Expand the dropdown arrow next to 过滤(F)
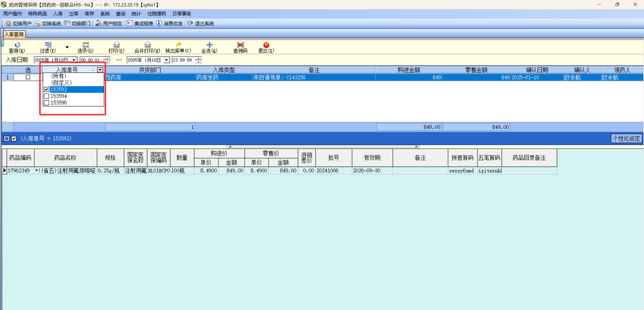Screen dimensions: 644x310 [67, 47]
